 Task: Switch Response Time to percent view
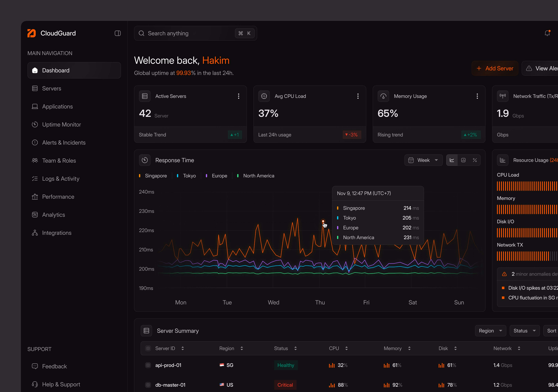pos(475,160)
